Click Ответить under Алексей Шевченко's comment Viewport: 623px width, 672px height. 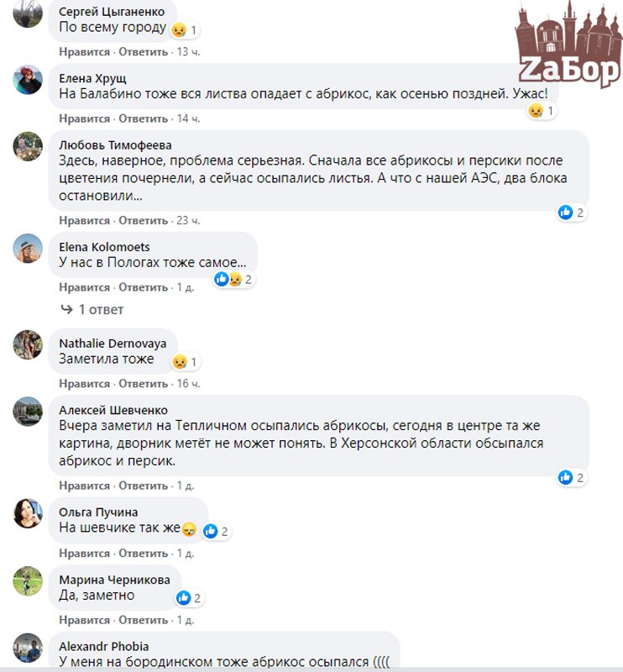point(143,486)
